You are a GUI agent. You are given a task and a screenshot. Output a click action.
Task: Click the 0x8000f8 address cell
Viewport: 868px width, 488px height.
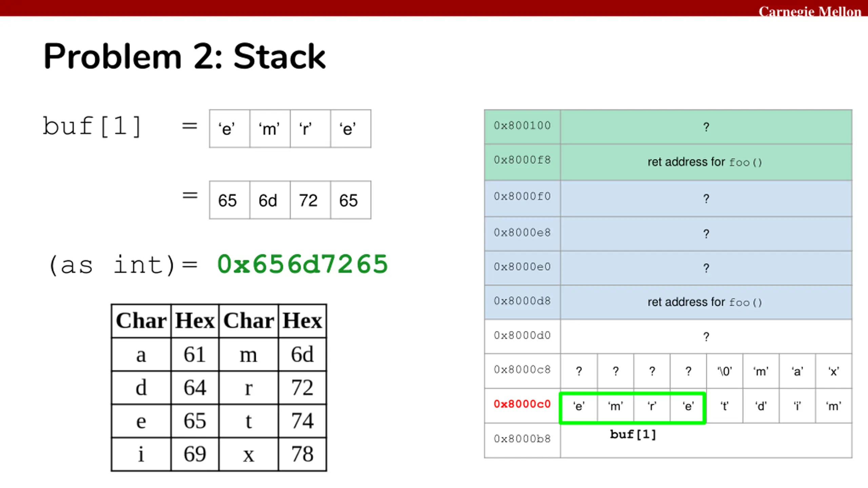(522, 162)
